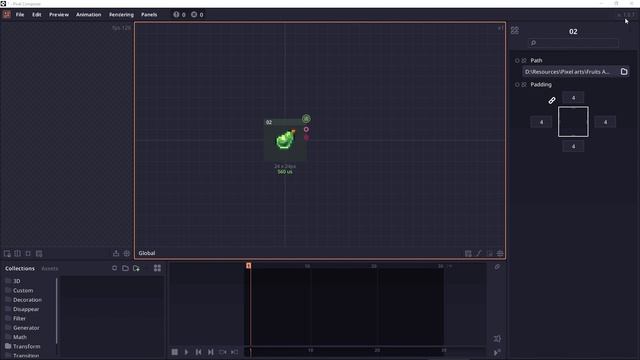640x360 pixels.
Task: Toggle the visibility icon for Path property
Action: point(524,60)
